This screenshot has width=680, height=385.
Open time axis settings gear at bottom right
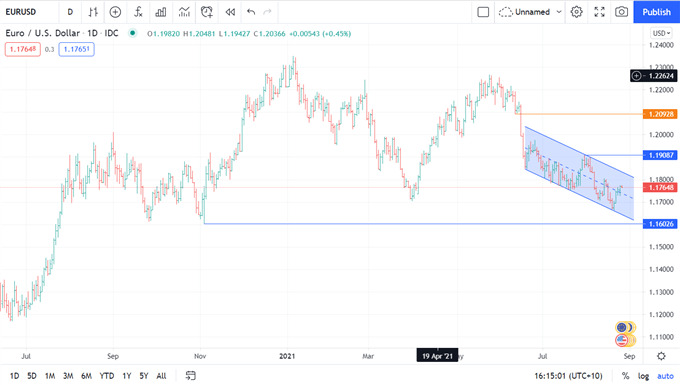pyautogui.click(x=661, y=356)
